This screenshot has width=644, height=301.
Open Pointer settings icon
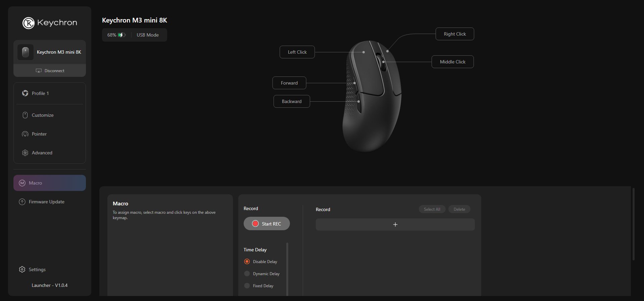coord(25,134)
